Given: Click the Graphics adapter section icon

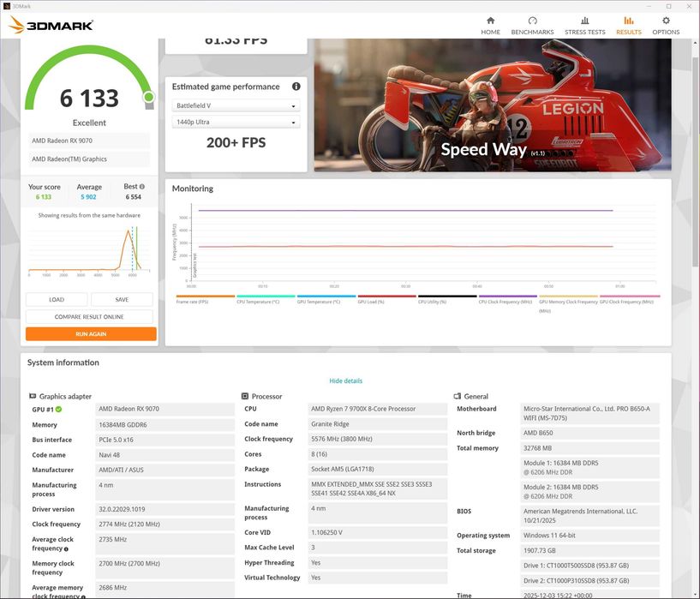Looking at the screenshot, I should pos(33,396).
